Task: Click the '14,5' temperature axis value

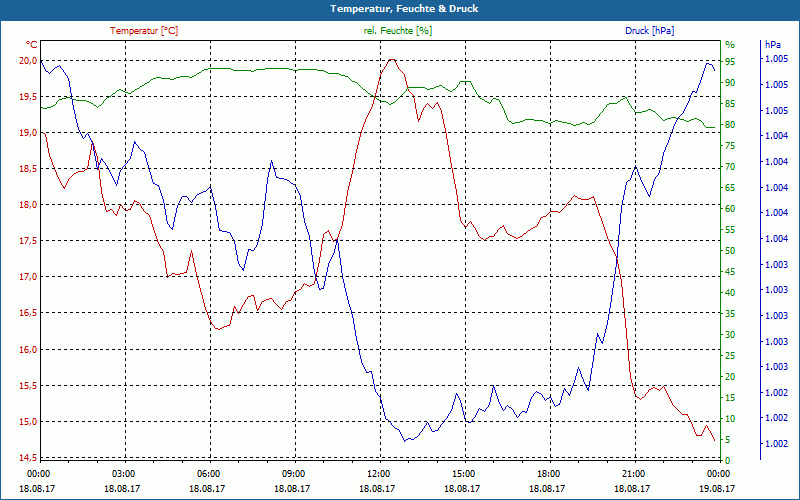Action: click(28, 458)
